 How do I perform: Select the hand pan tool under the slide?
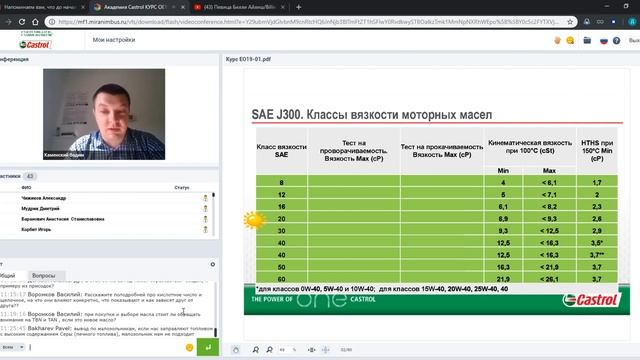236,350
